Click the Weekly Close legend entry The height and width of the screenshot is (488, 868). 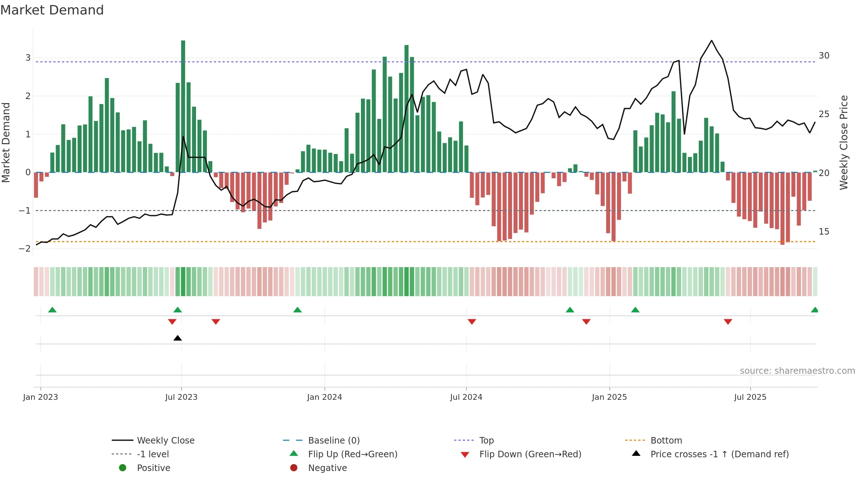153,440
